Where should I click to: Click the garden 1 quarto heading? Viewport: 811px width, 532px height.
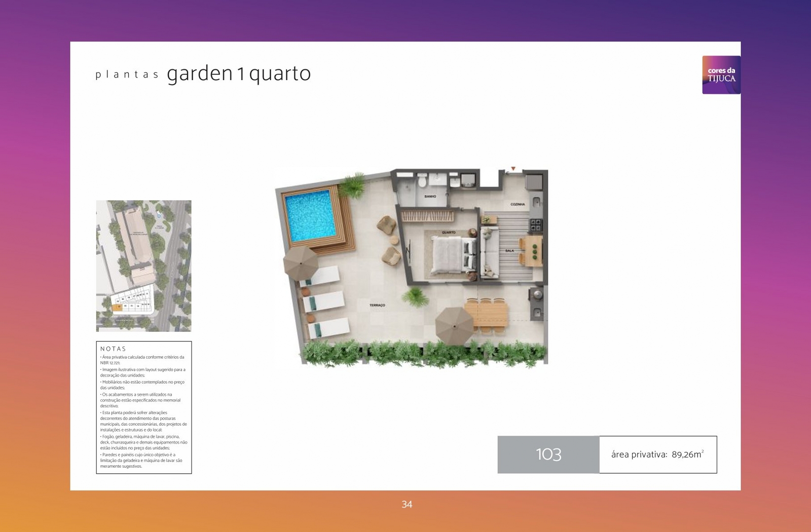239,74
